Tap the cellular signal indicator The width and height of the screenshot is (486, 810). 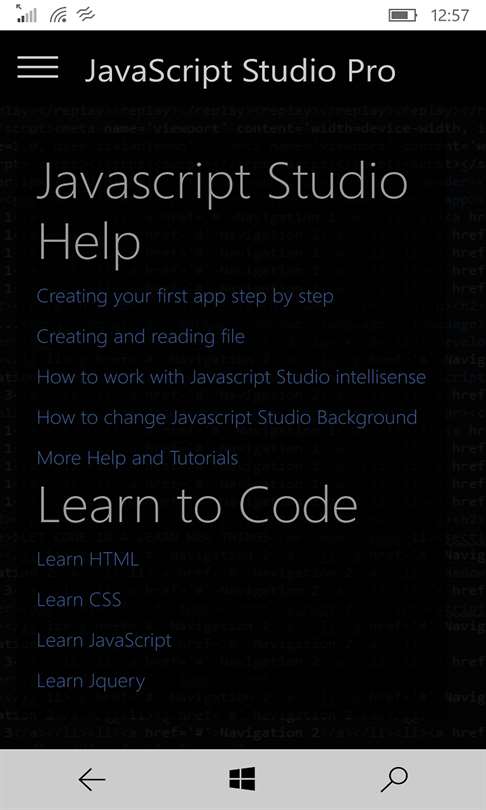26,14
